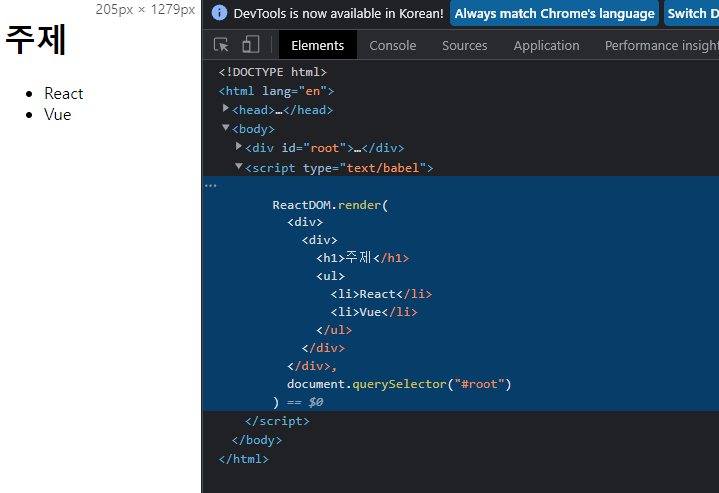Activate the inspect element picker icon
The image size is (719, 493).
point(221,45)
